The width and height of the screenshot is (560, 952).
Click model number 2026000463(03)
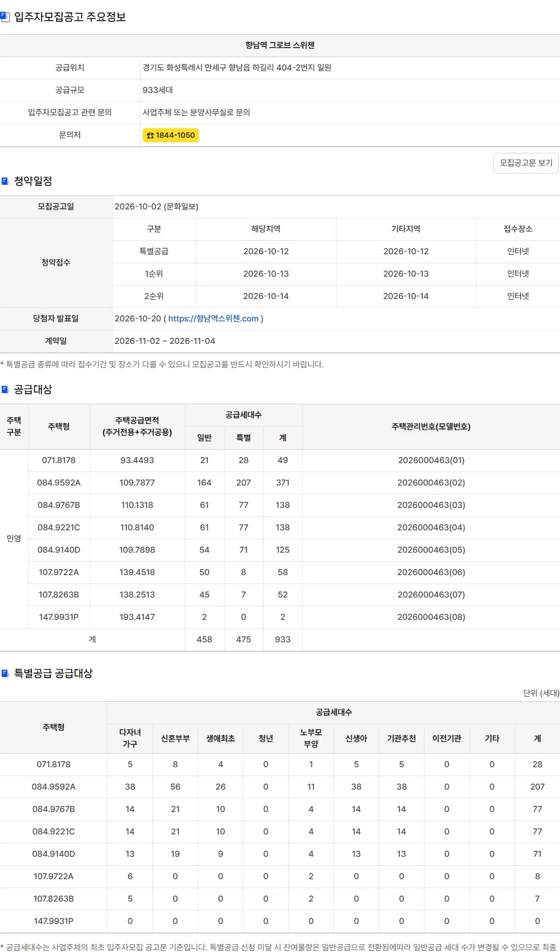[x=431, y=505]
